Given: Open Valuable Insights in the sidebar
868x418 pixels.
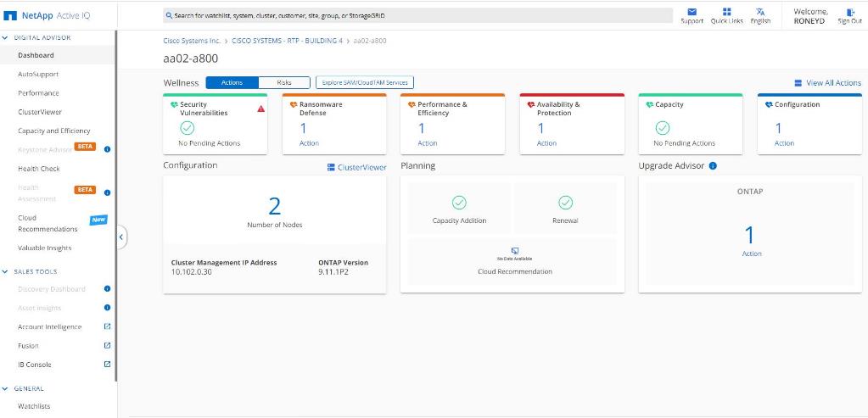Looking at the screenshot, I should pyautogui.click(x=45, y=248).
